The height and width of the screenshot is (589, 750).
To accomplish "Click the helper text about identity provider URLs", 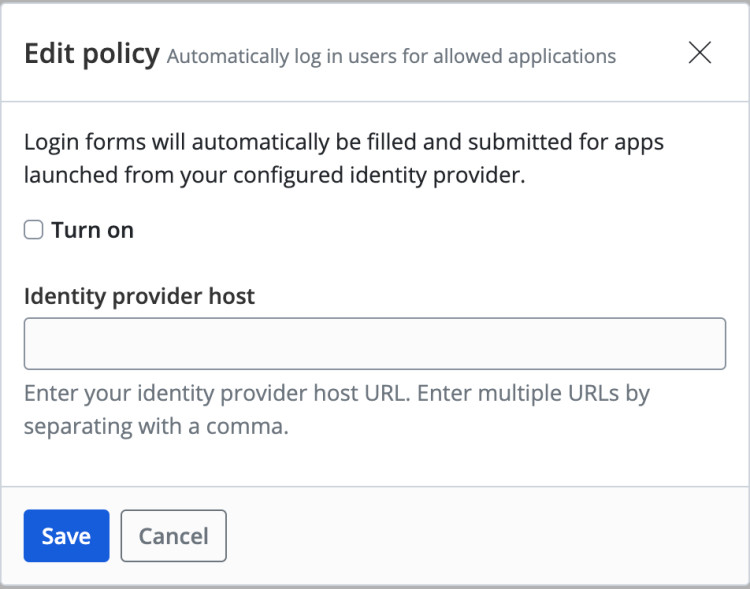I will pyautogui.click(x=336, y=409).
